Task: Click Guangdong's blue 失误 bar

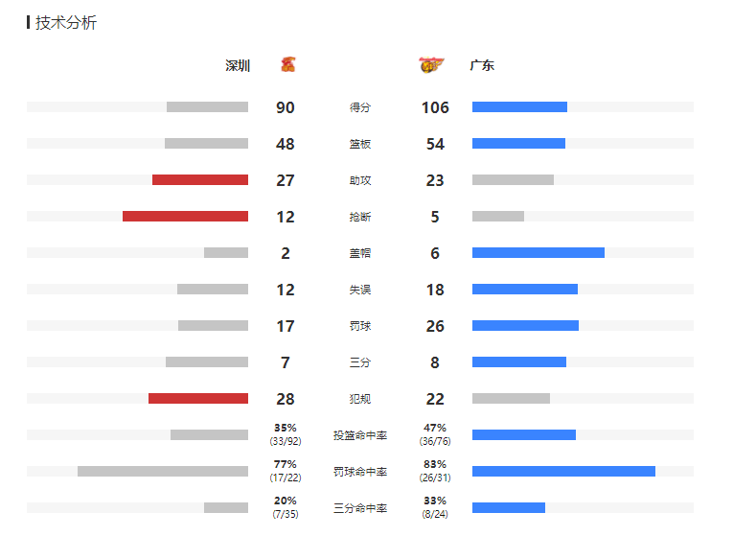Action: pyautogui.click(x=525, y=289)
